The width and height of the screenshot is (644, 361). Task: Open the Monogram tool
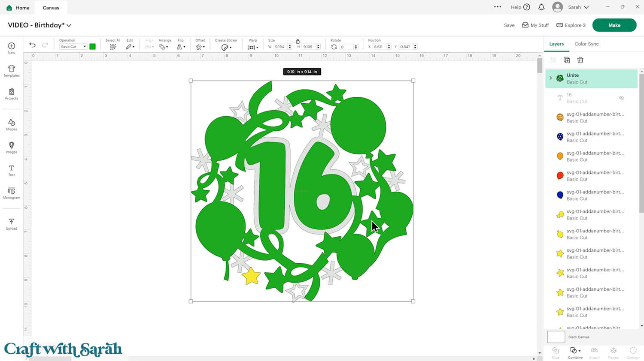12,193
